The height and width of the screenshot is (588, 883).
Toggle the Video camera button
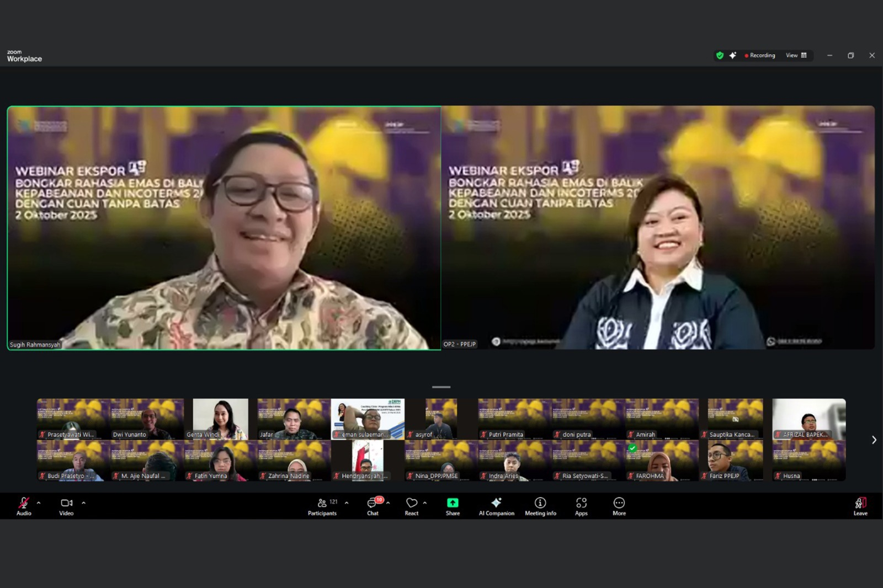point(66,505)
